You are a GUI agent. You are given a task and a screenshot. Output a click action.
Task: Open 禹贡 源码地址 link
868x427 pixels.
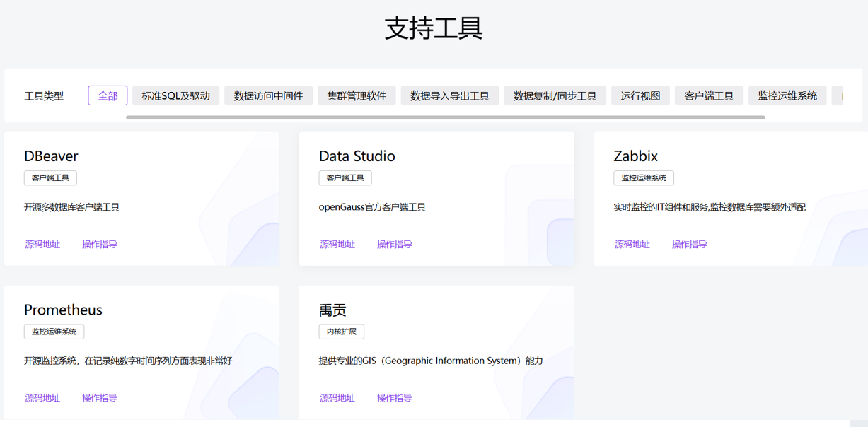point(337,398)
